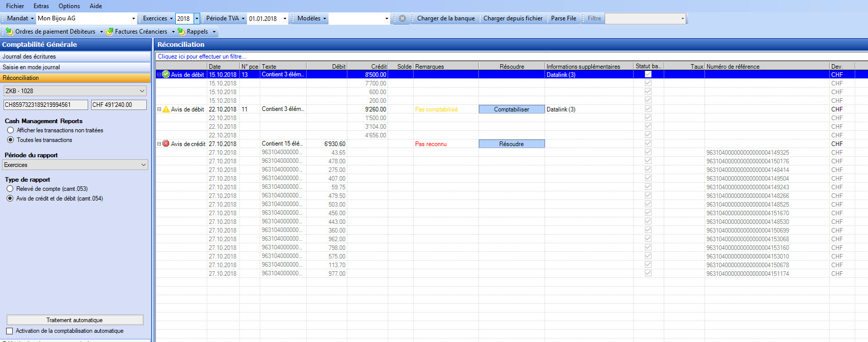The height and width of the screenshot is (342, 868).
Task: Open the Extras menu
Action: pyautogui.click(x=41, y=6)
